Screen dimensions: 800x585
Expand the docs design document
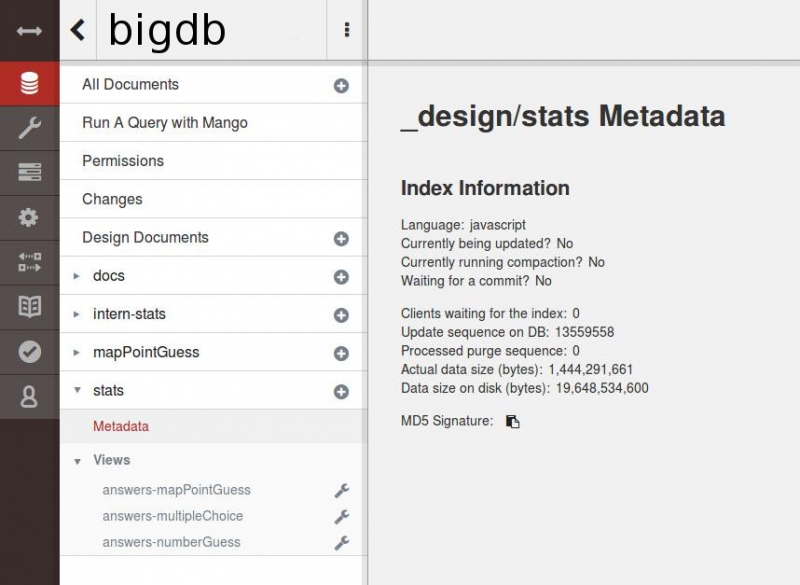[x=77, y=276]
